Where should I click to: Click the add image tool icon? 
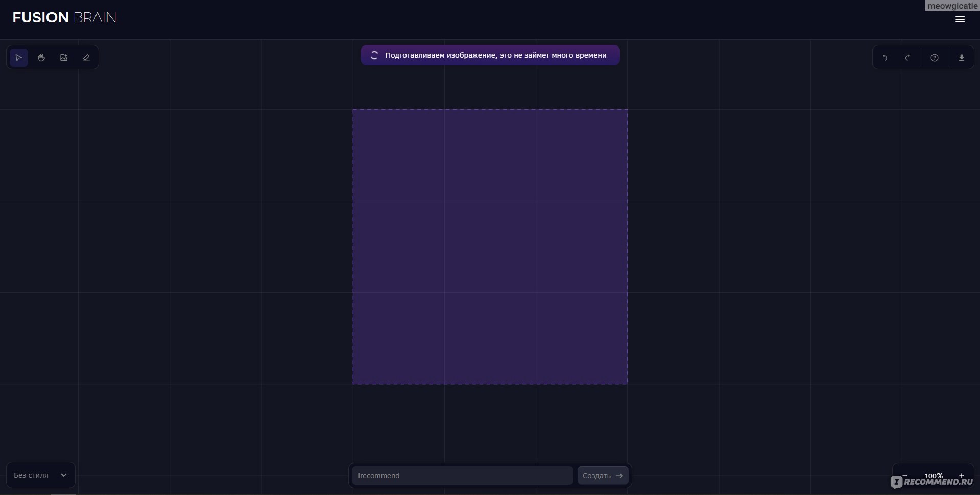64,58
